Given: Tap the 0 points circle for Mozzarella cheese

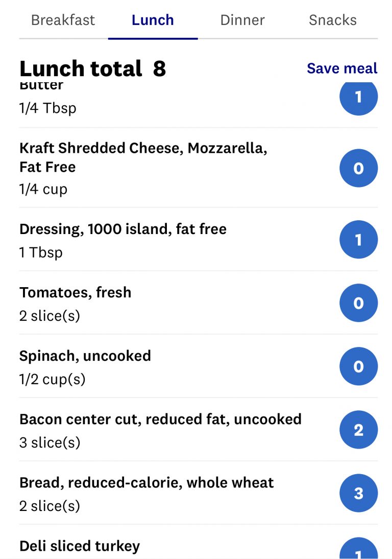Looking at the screenshot, I should pyautogui.click(x=358, y=168).
